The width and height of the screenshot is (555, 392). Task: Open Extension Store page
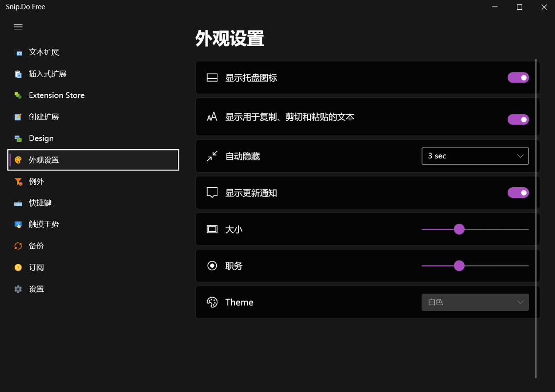coord(93,95)
